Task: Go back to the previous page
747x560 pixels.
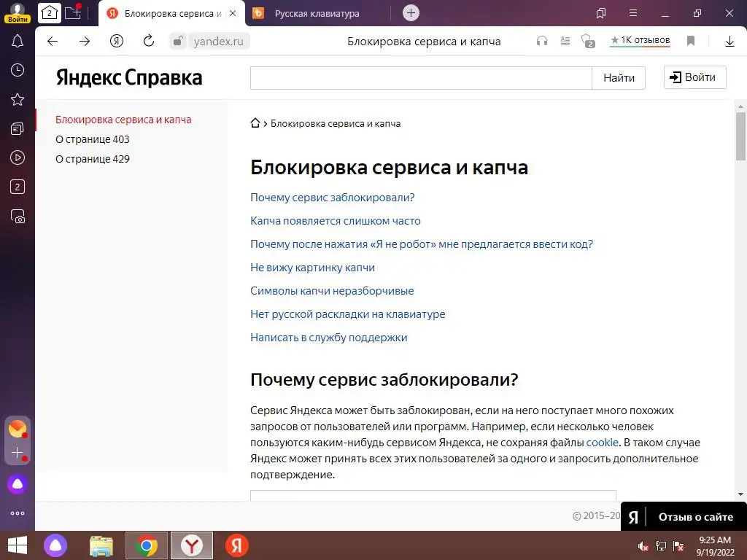Action: [x=53, y=42]
